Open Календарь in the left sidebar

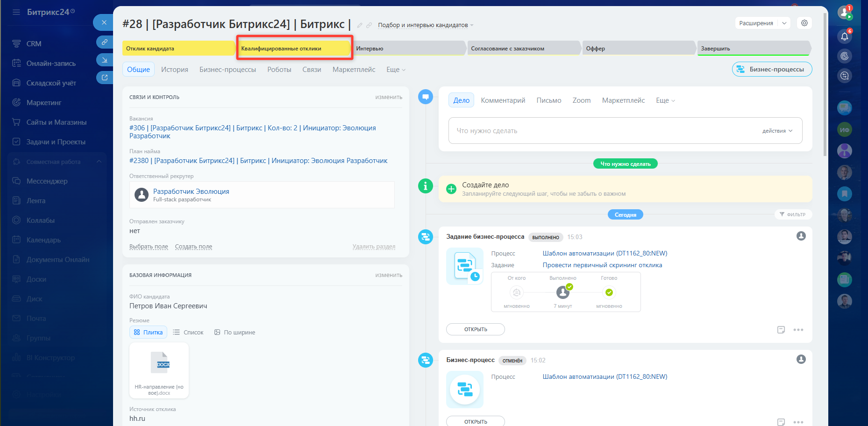click(43, 240)
